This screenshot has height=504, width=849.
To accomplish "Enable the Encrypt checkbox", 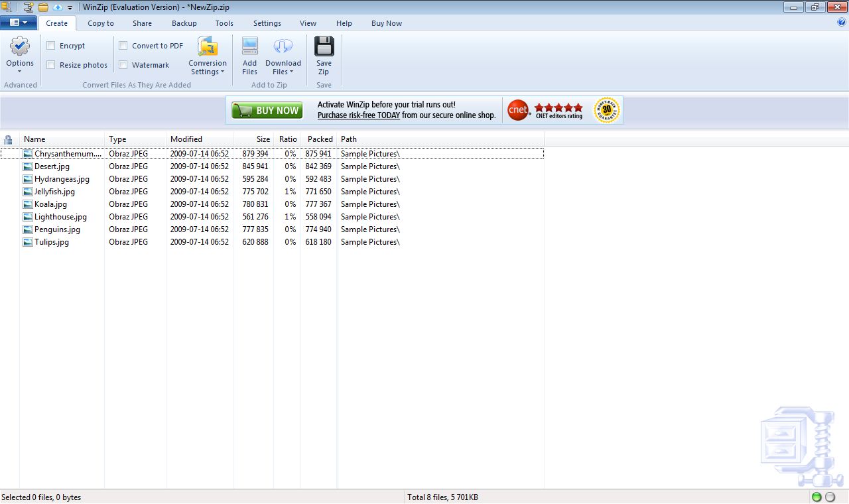I will (x=51, y=46).
